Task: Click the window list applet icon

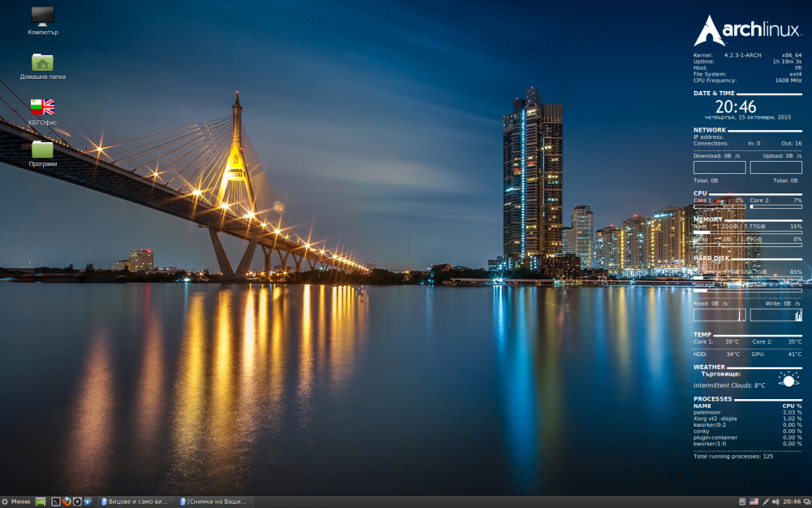Action: pyautogui.click(x=807, y=501)
